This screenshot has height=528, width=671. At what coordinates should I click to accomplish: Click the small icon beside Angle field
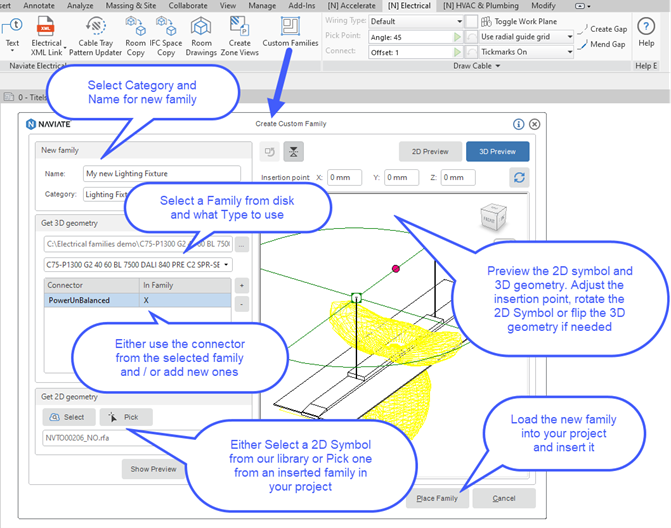pyautogui.click(x=472, y=37)
